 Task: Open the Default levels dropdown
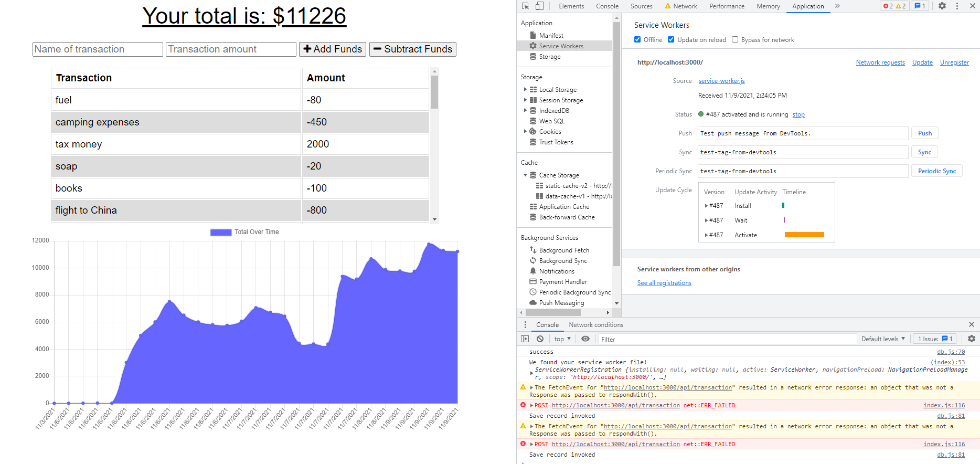[x=883, y=339]
